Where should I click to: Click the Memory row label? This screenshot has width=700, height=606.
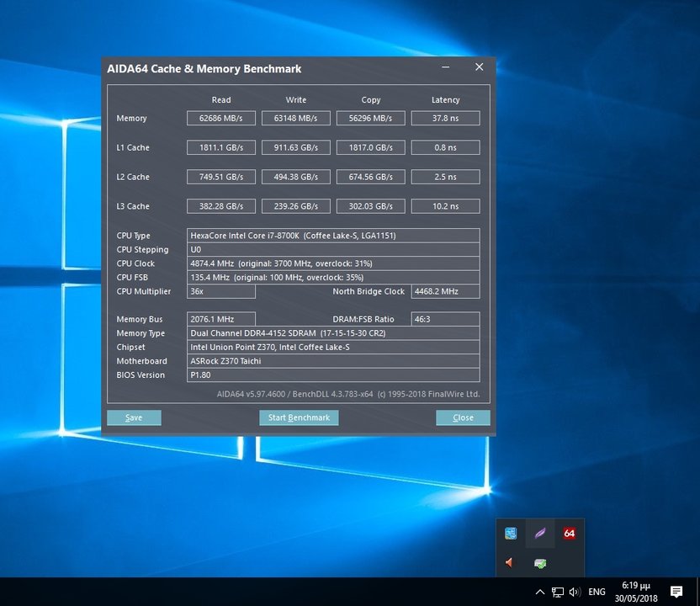click(131, 119)
